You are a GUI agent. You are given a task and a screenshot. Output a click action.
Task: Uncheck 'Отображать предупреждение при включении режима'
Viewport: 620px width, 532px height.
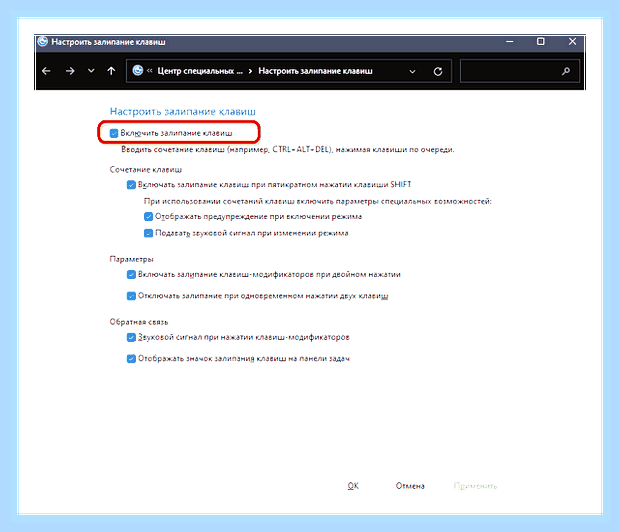[148, 217]
